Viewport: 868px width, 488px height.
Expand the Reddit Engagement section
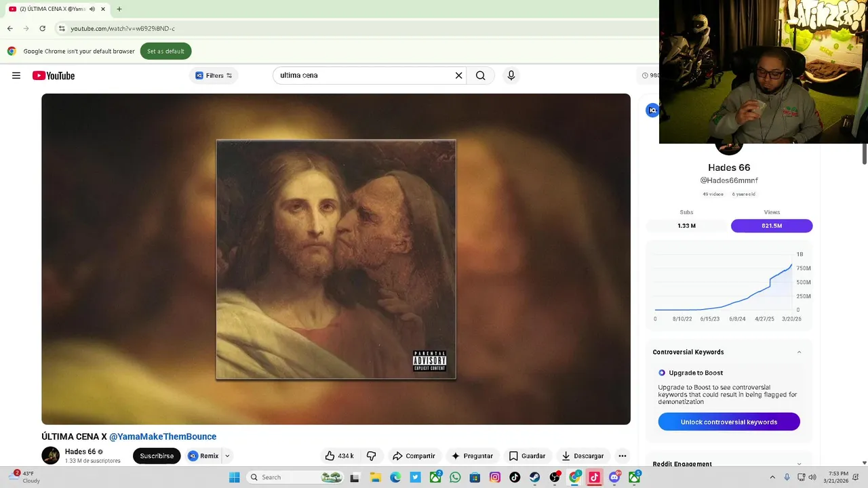pos(799,464)
